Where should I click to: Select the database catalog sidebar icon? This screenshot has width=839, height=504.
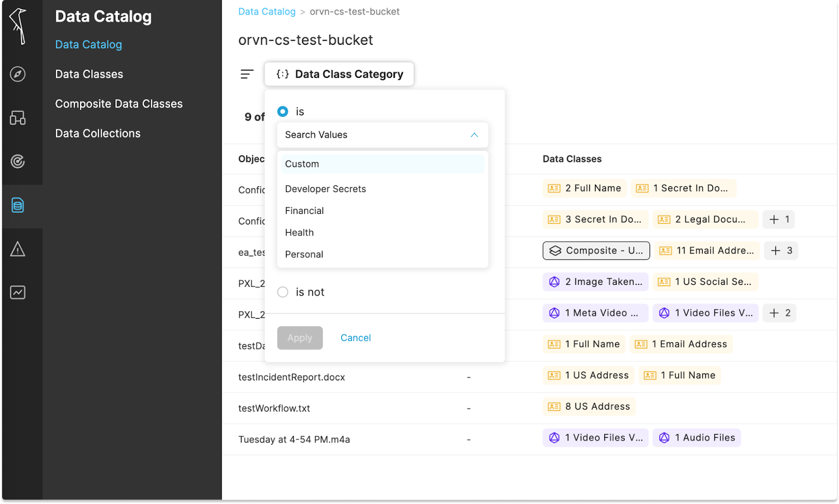[x=18, y=206]
